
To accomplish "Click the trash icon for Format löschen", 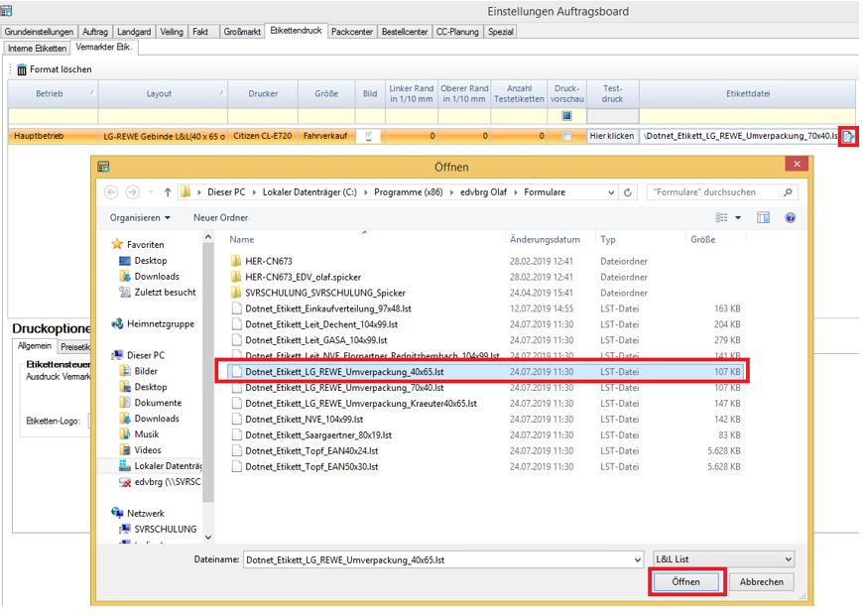I will pyautogui.click(x=22, y=69).
